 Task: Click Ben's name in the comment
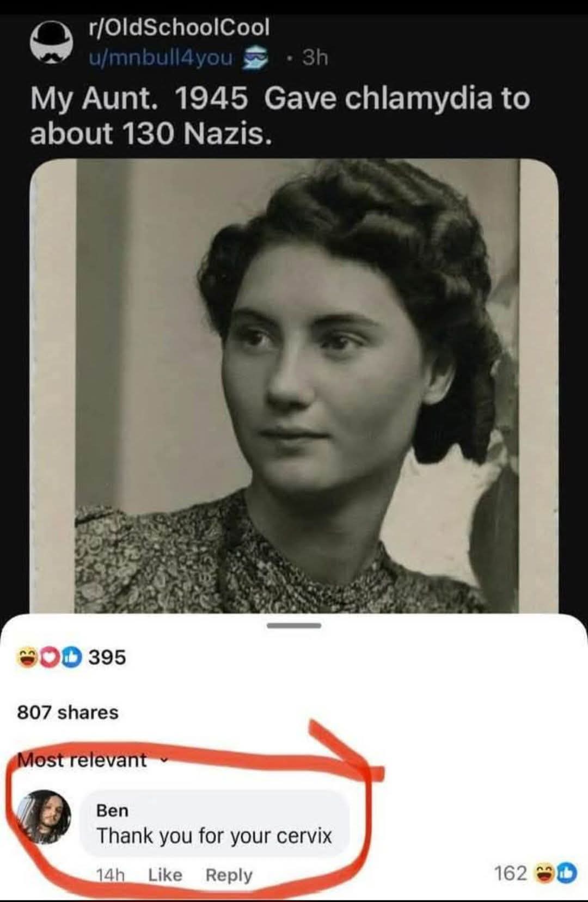[112, 811]
